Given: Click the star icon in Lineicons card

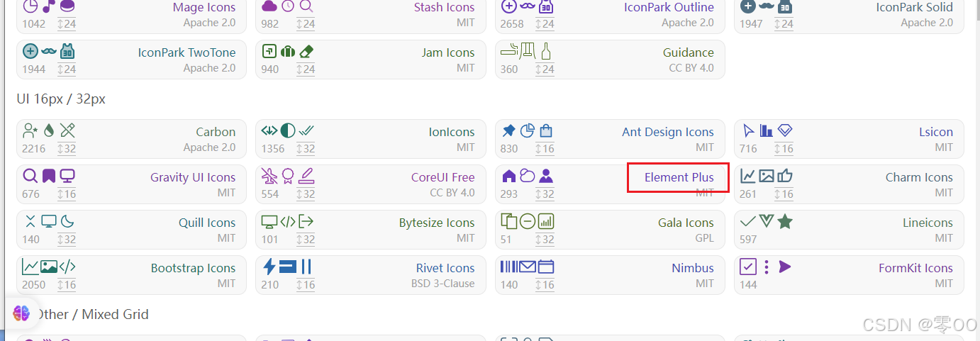Looking at the screenshot, I should tap(785, 221).
